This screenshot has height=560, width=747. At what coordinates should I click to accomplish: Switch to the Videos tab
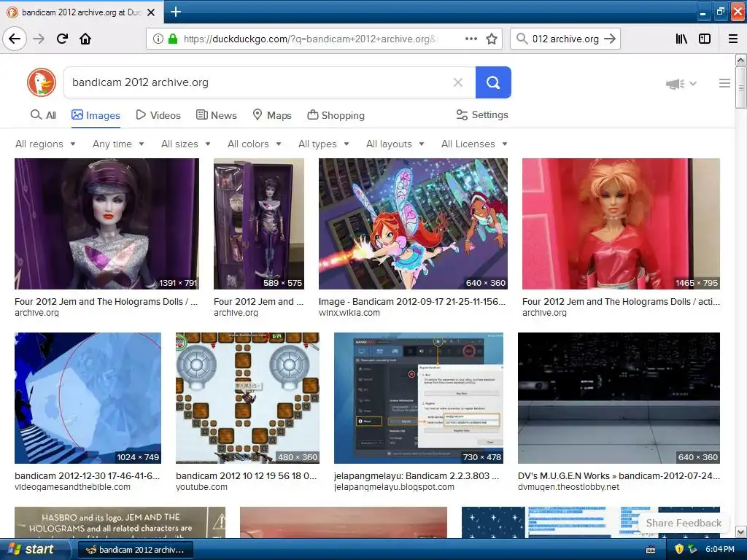click(x=158, y=115)
